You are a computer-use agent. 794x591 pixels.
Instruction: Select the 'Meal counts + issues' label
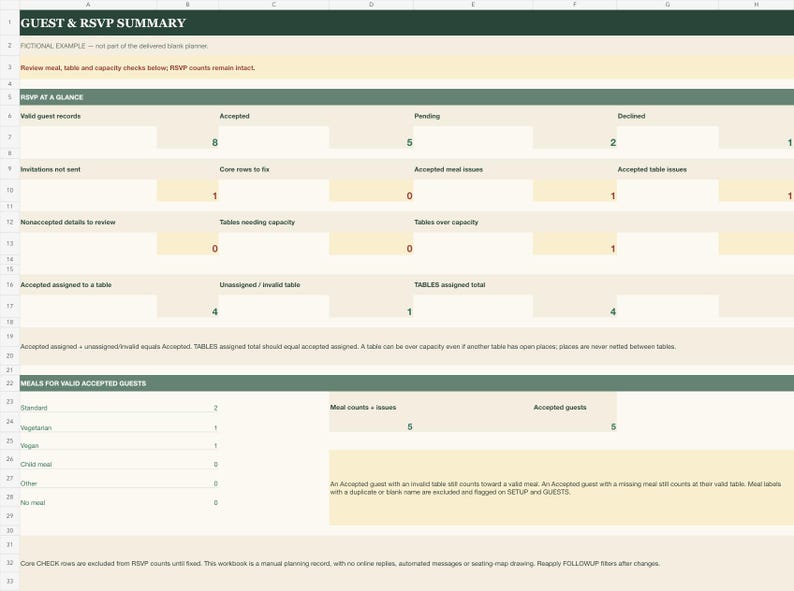click(x=363, y=407)
